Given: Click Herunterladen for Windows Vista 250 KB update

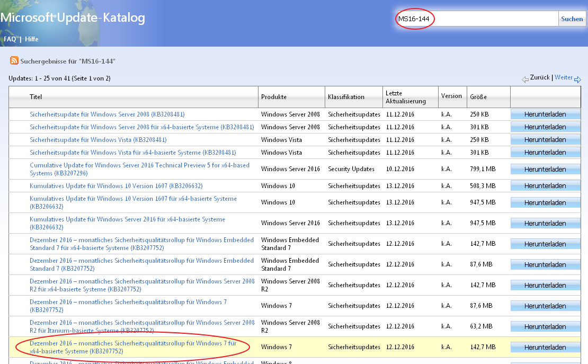Looking at the screenshot, I should (545, 139).
